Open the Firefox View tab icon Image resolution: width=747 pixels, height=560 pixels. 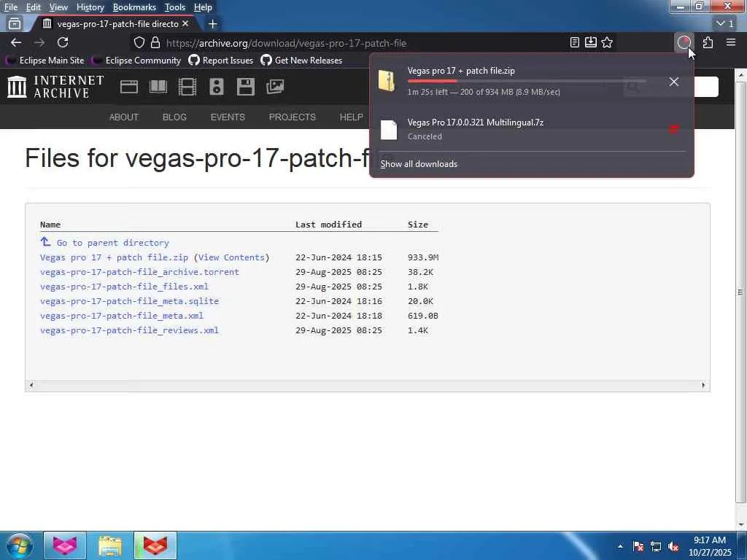[15, 23]
